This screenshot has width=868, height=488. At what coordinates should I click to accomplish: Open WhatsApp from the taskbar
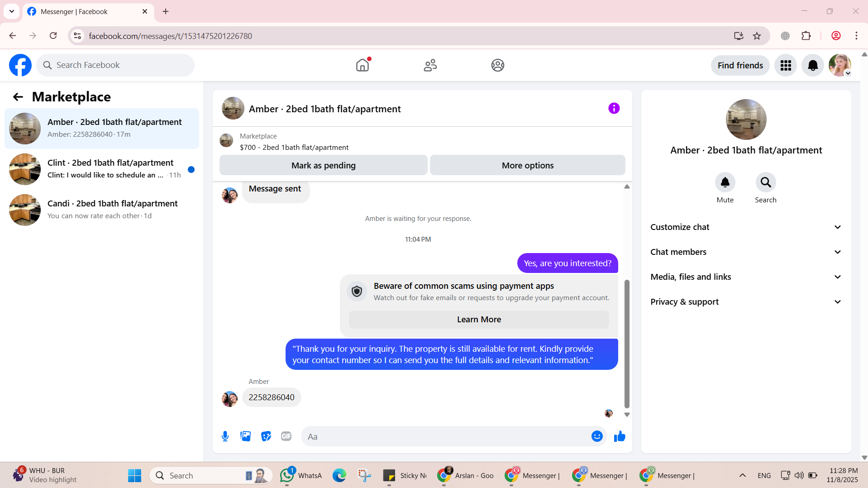tap(301, 476)
